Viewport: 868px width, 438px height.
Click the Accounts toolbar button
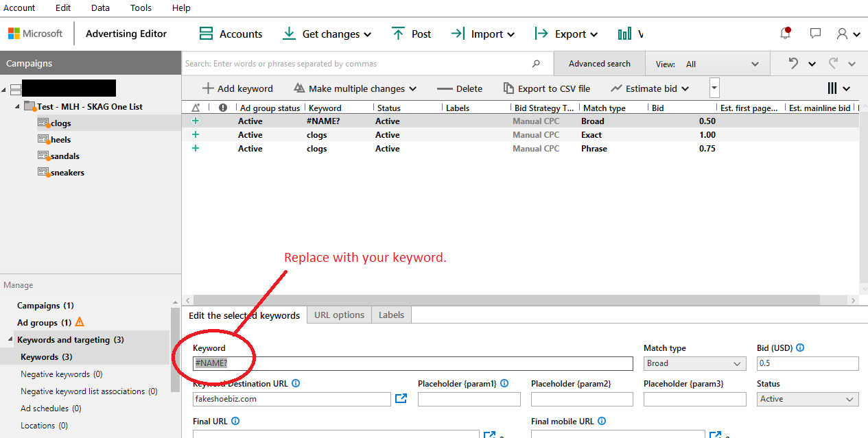(231, 34)
